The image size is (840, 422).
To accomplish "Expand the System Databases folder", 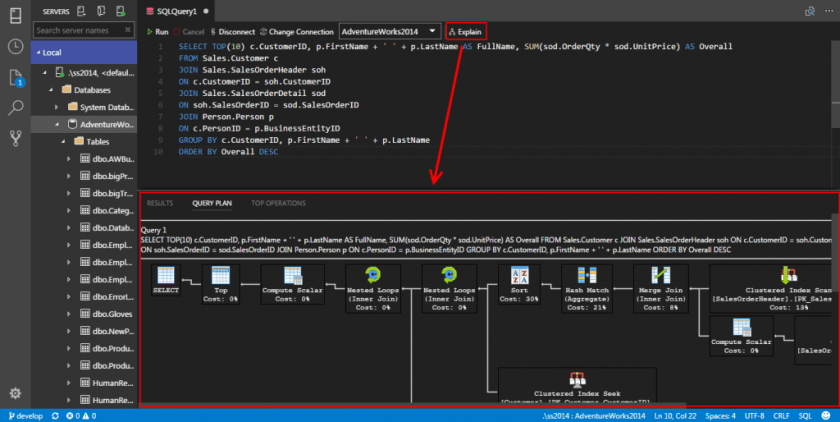I will coord(57,107).
